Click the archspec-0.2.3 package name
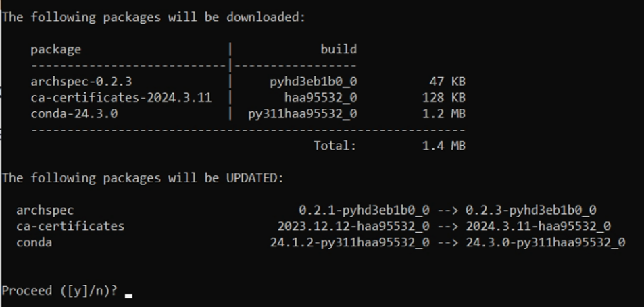The width and height of the screenshot is (644, 307). click(81, 82)
